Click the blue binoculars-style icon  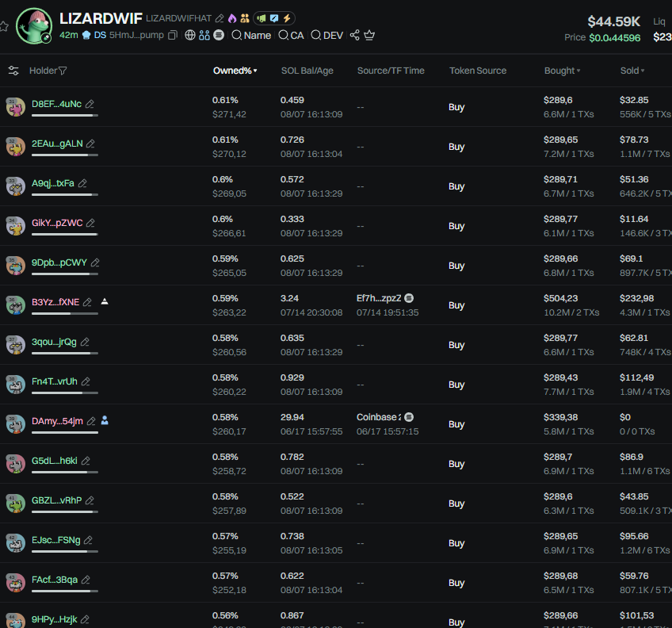pos(204,35)
